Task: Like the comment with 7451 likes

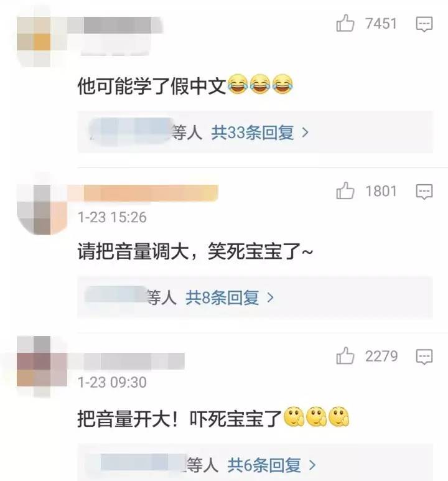Action: [345, 23]
